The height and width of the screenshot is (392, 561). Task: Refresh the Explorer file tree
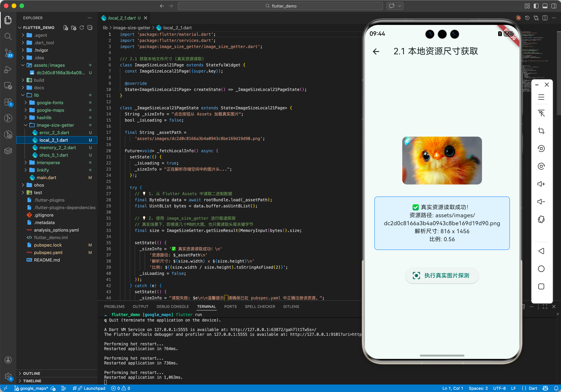click(82, 28)
